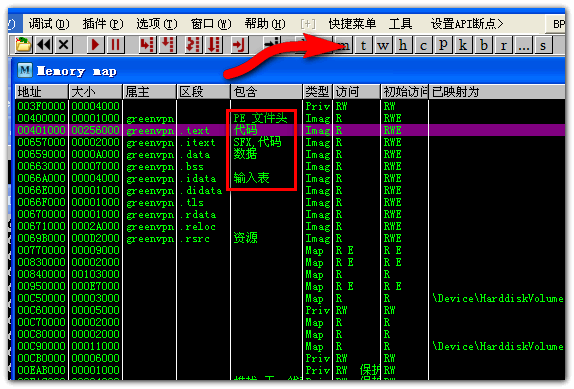The height and width of the screenshot is (389, 574).
Task: Open the 设置API断点> menu
Action: pos(467,24)
